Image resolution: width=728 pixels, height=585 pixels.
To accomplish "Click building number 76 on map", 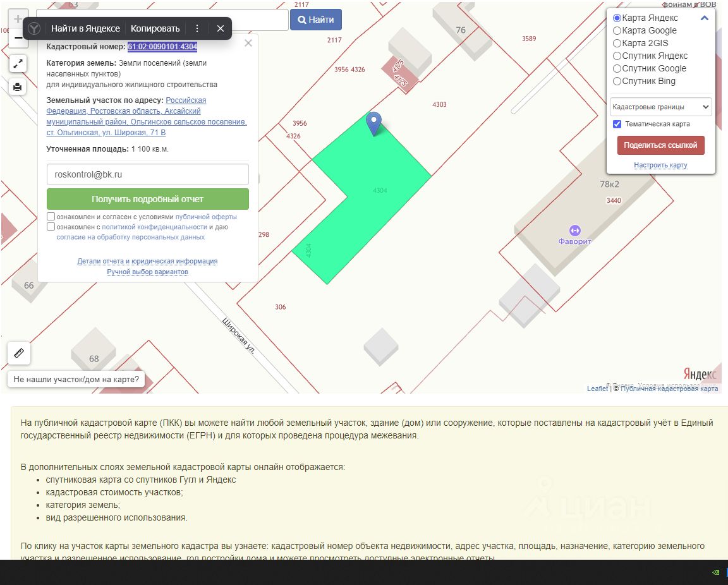I will [461, 30].
